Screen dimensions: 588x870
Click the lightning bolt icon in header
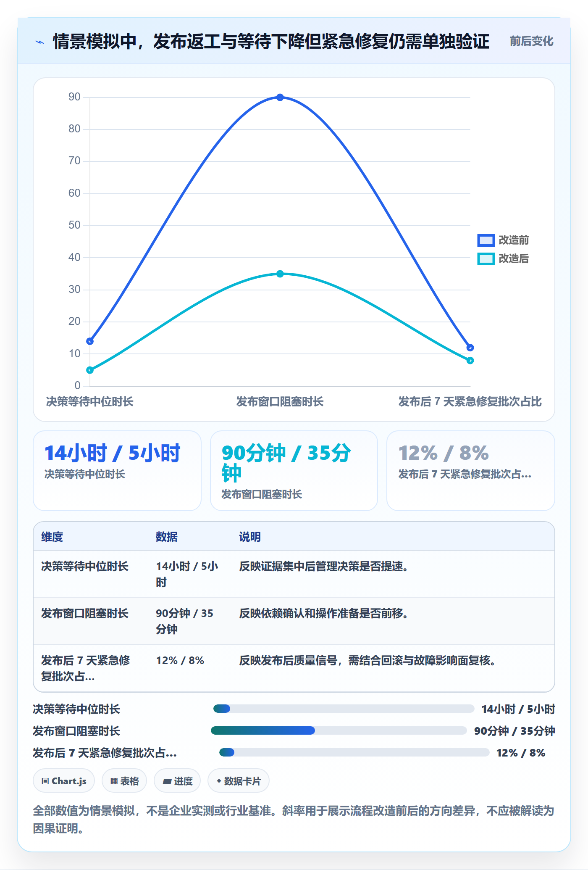tap(40, 42)
